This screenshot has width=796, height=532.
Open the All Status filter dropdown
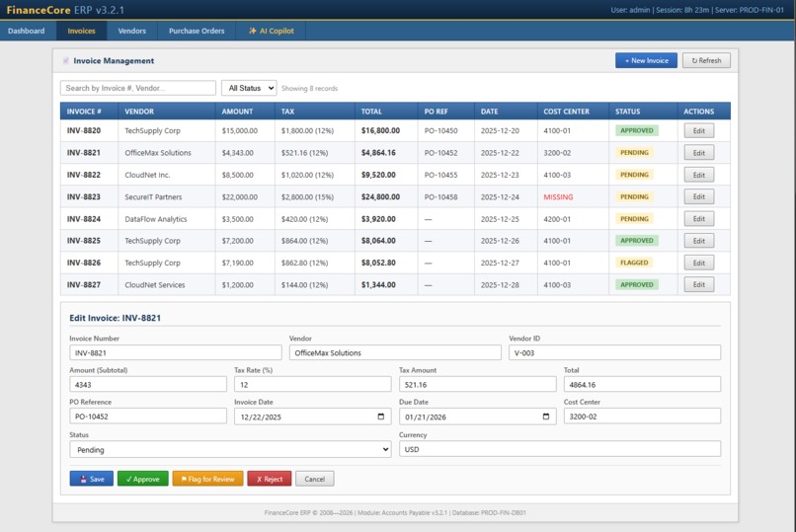pos(249,88)
